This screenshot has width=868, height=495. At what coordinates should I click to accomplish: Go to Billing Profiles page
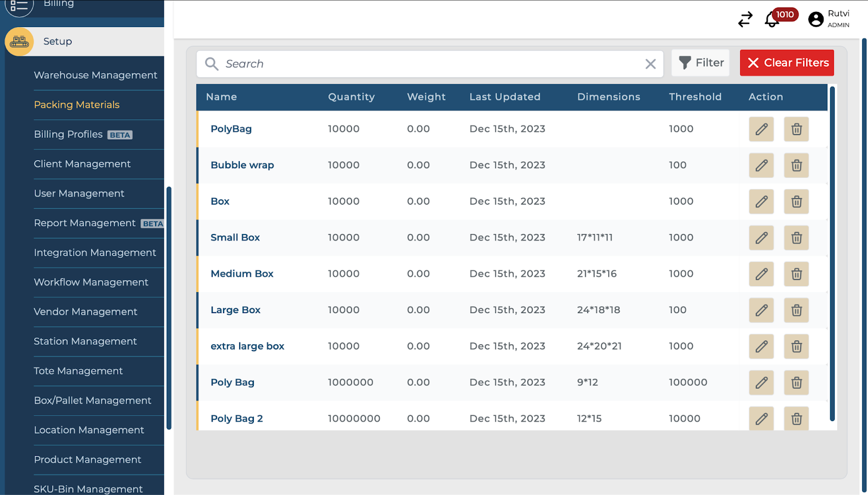point(68,135)
